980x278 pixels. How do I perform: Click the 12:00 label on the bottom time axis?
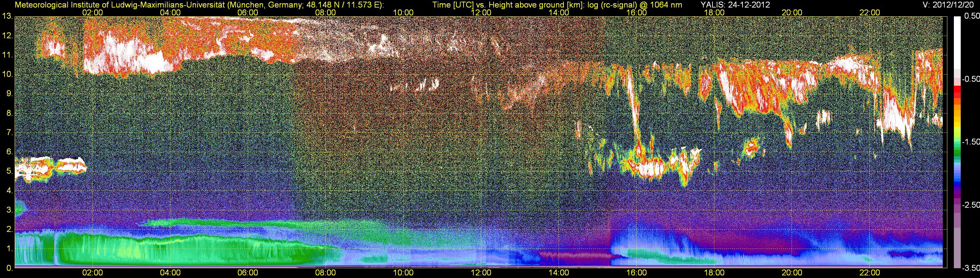click(481, 273)
